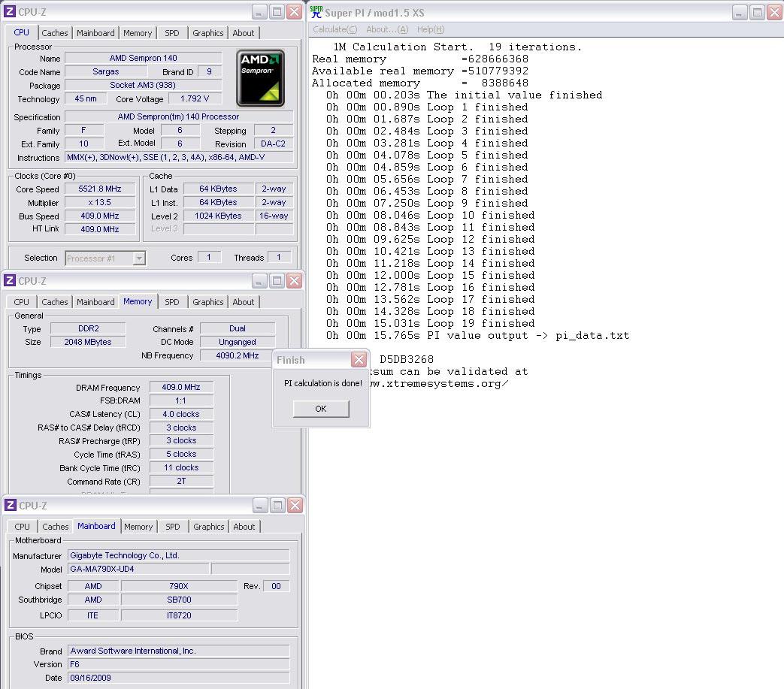
Task: Maximize the top CPU-Z window
Action: [x=277, y=12]
